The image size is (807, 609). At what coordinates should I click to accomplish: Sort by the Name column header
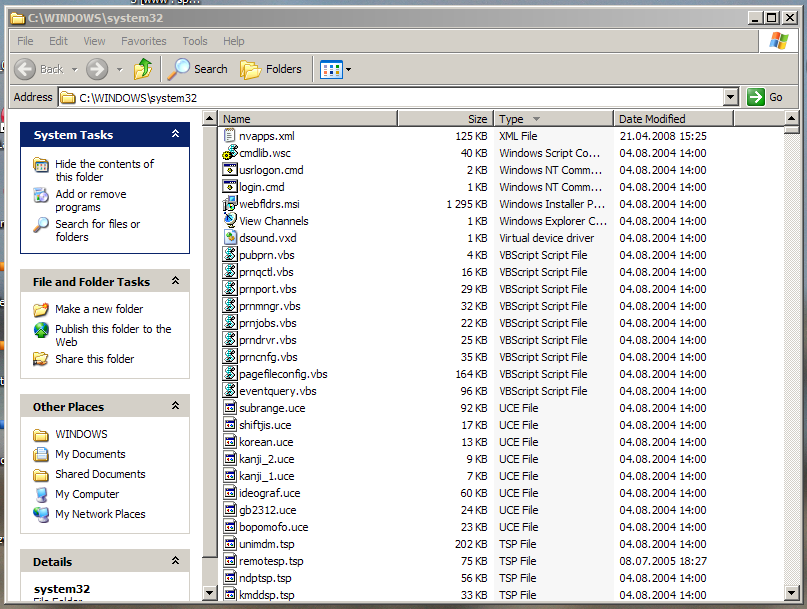[307, 119]
